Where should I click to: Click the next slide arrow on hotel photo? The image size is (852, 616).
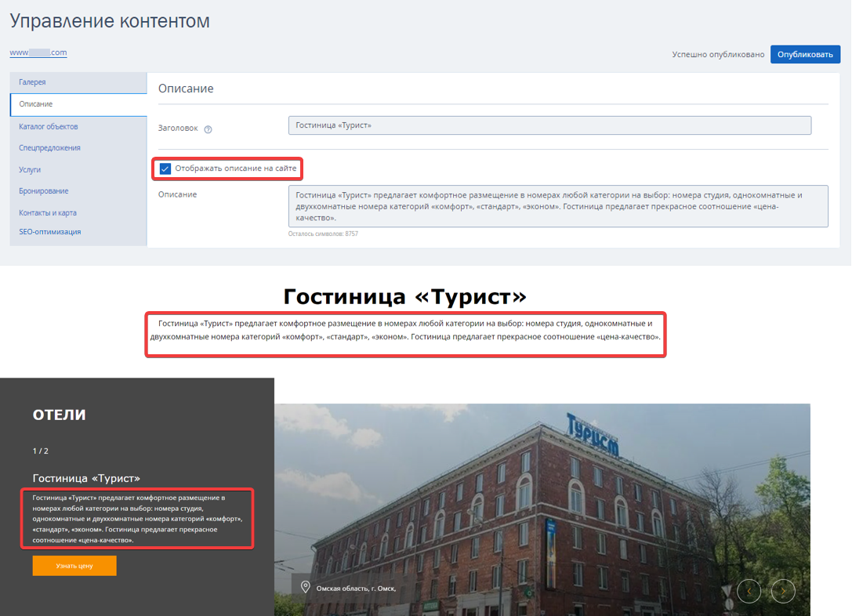coord(783,591)
